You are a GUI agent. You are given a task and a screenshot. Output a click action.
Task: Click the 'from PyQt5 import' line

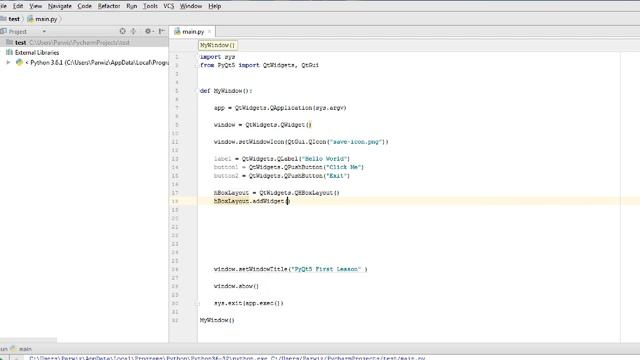(260, 65)
